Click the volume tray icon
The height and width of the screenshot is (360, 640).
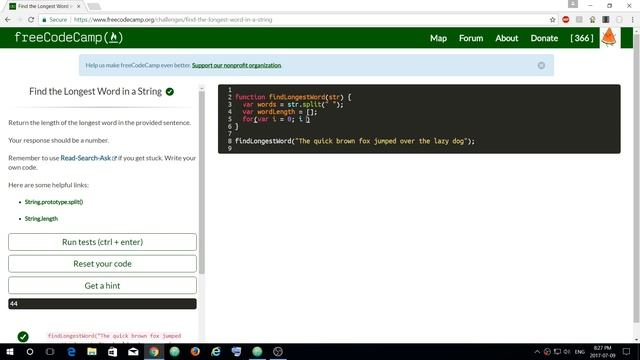pos(567,351)
